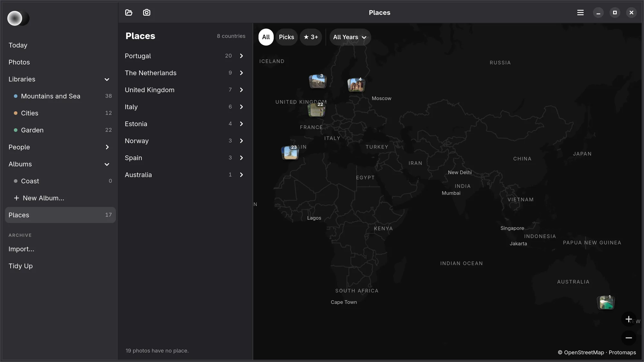
Task: Expand the Italy chevron
Action: pos(241,107)
